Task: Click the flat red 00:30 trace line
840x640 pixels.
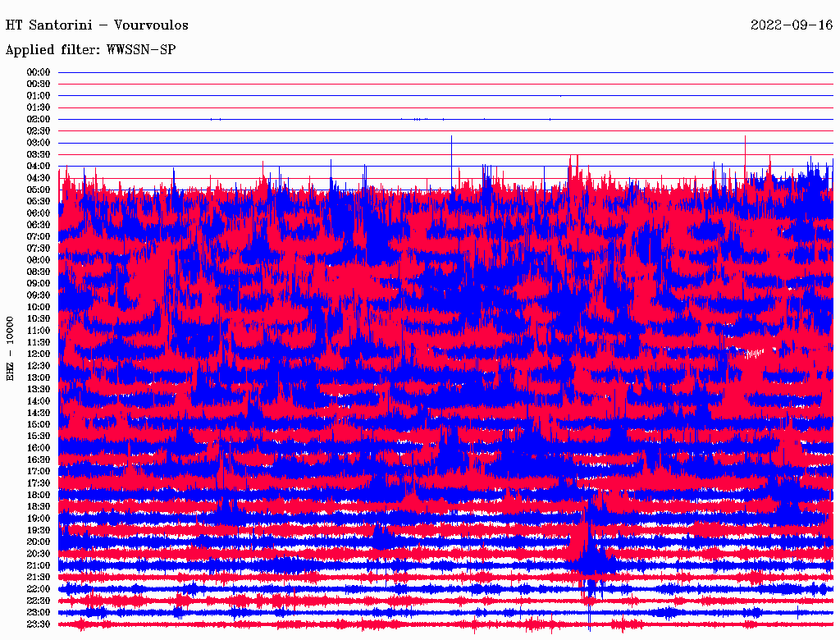Action: point(445,85)
